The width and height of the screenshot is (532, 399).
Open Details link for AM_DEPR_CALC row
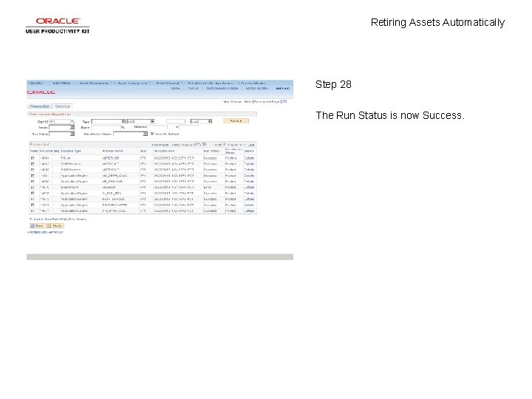pyautogui.click(x=249, y=176)
